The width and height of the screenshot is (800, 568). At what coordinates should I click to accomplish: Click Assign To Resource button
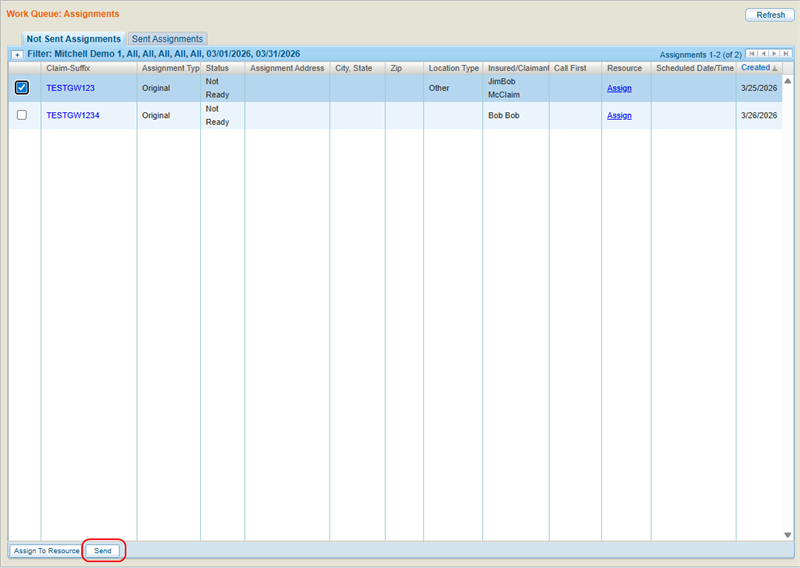pos(46,551)
